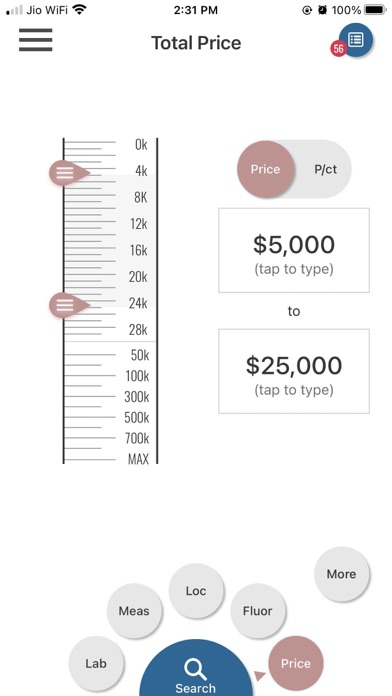Tap the 0k mark on price scale
The width and height of the screenshot is (392, 696).
click(141, 145)
